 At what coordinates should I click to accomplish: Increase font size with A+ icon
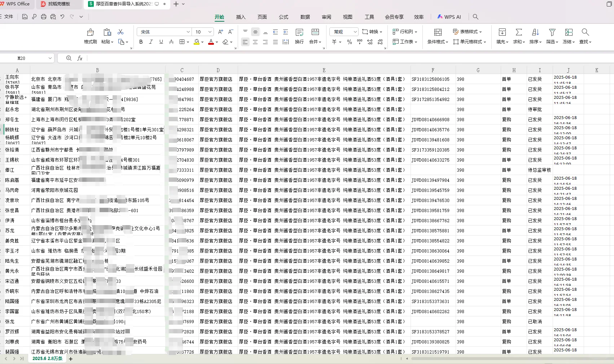click(221, 32)
